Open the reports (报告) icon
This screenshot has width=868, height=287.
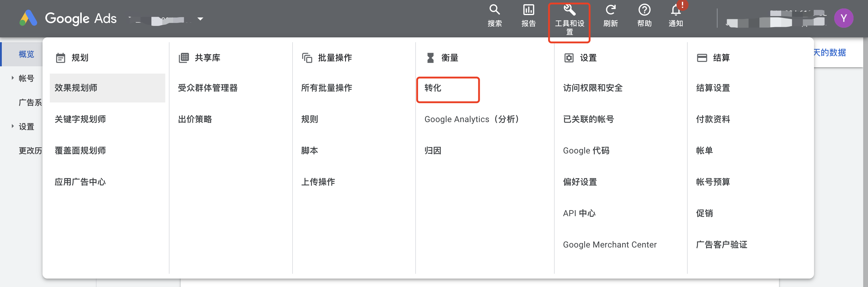pos(528,16)
